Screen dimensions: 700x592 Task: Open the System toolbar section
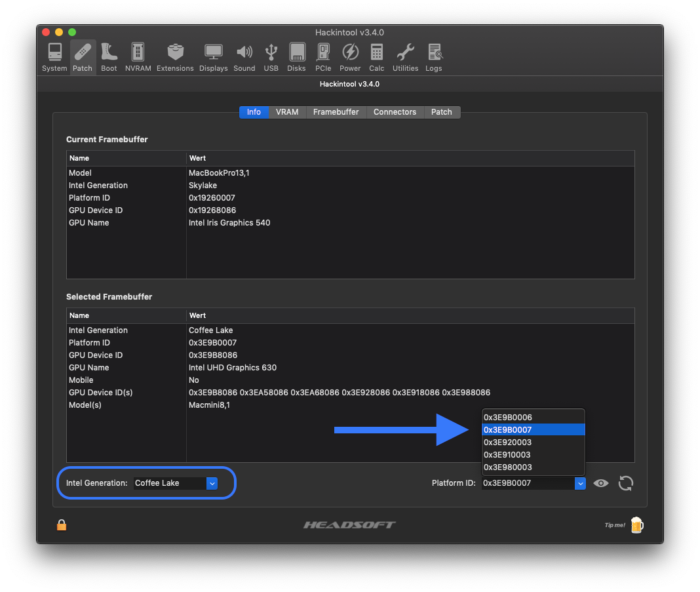(54, 56)
